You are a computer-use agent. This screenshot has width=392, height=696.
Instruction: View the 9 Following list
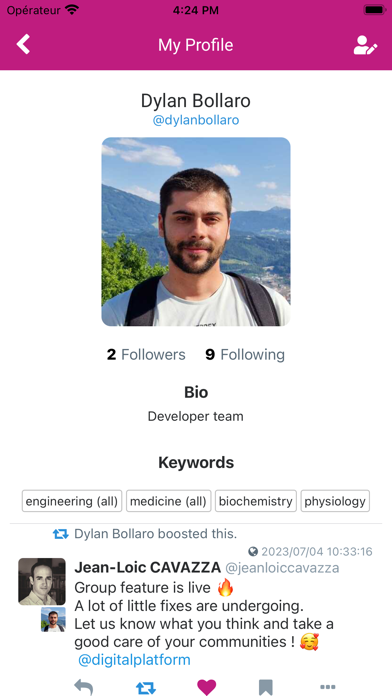(245, 355)
